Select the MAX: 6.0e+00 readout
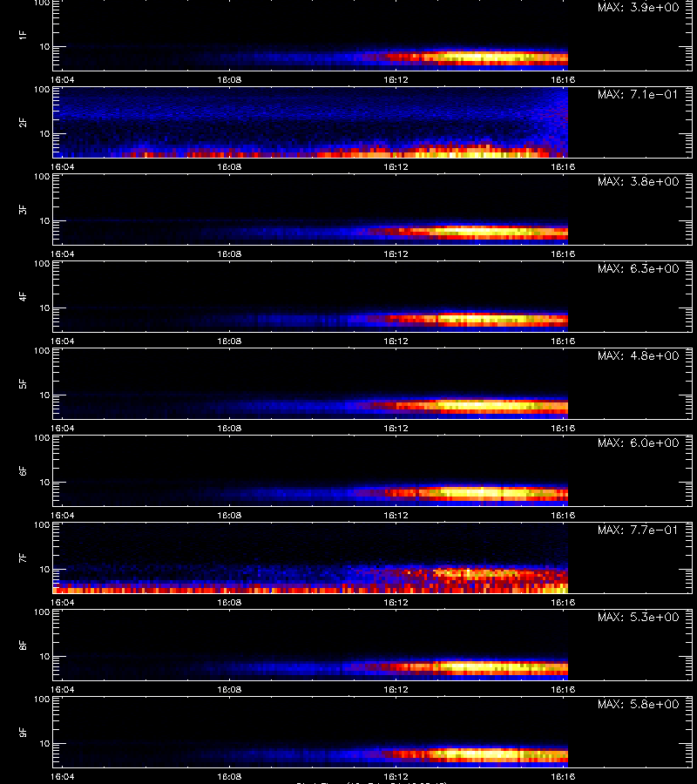The width and height of the screenshot is (697, 784). pyautogui.click(x=638, y=443)
